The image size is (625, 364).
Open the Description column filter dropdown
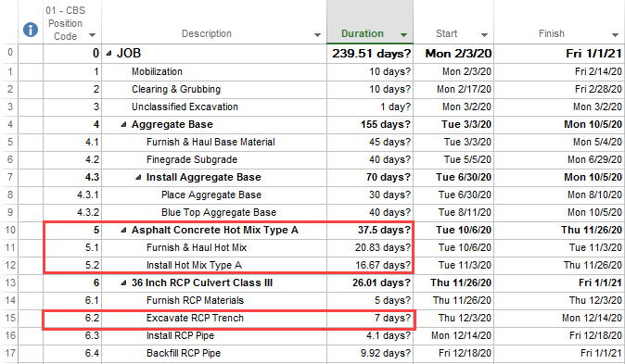tap(317, 35)
